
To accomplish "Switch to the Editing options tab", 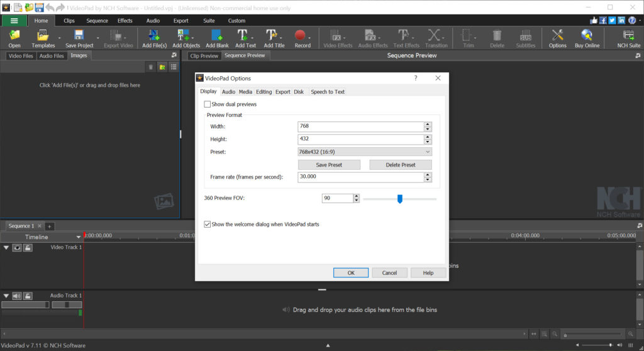I will coord(264,92).
